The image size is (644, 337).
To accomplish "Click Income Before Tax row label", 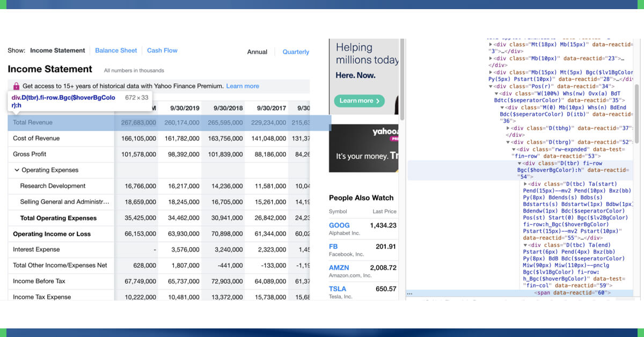I will pyautogui.click(x=39, y=281).
